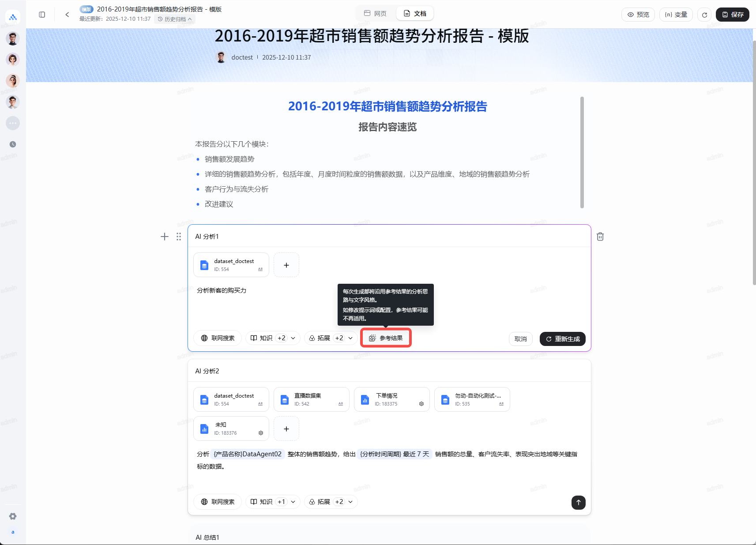The image size is (756, 545).
Task: Open the clock history icon in sidebar
Action: 13,144
